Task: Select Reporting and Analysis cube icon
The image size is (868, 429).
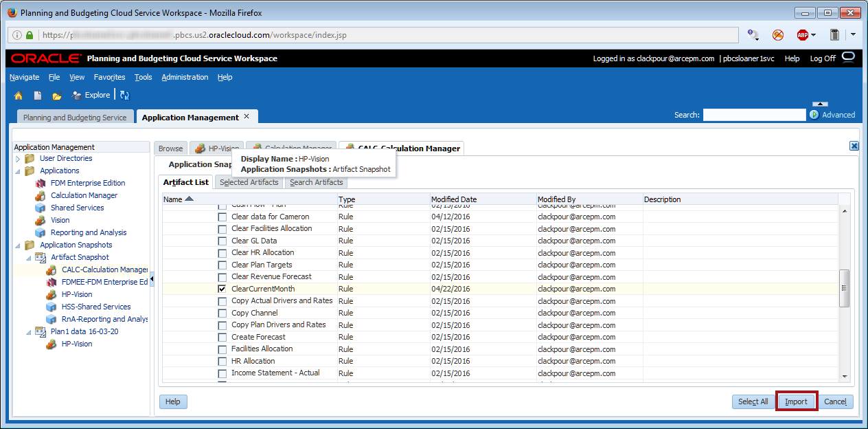Action: point(40,232)
